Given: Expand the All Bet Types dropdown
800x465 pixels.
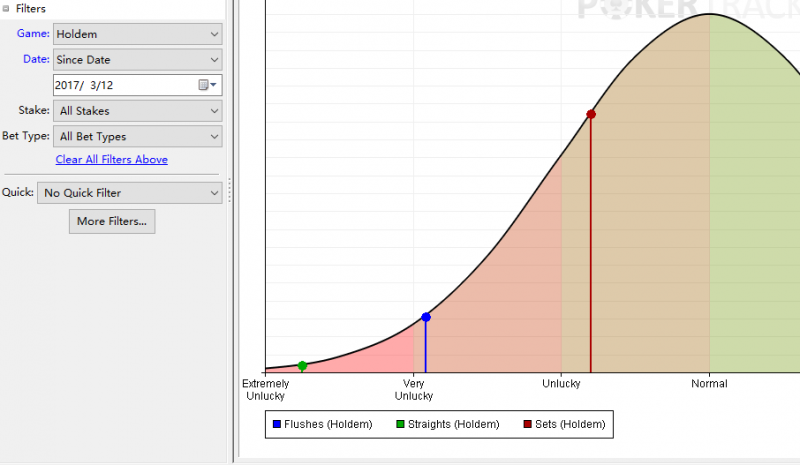Looking at the screenshot, I should click(137, 136).
